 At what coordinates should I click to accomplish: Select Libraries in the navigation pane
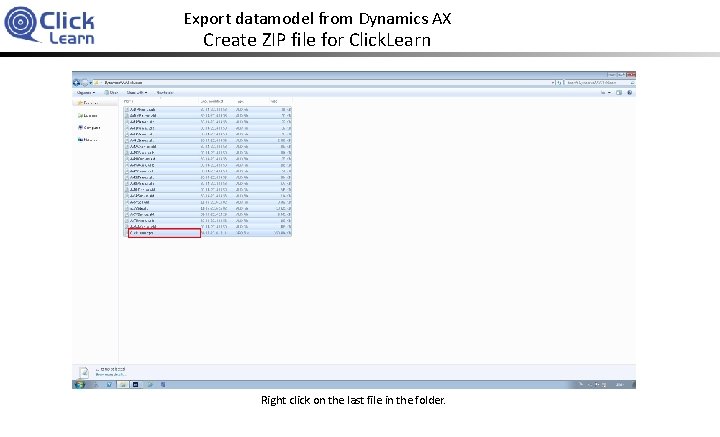click(x=87, y=116)
